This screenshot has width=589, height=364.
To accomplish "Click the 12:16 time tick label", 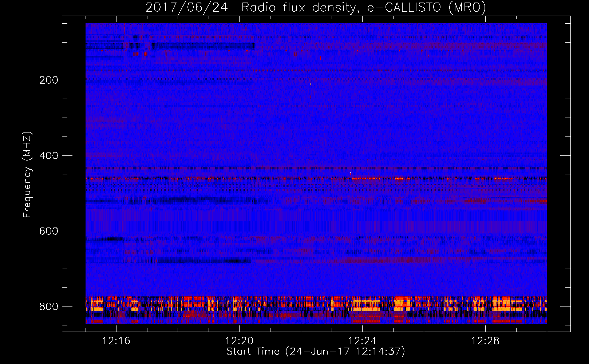I will coord(116,341).
